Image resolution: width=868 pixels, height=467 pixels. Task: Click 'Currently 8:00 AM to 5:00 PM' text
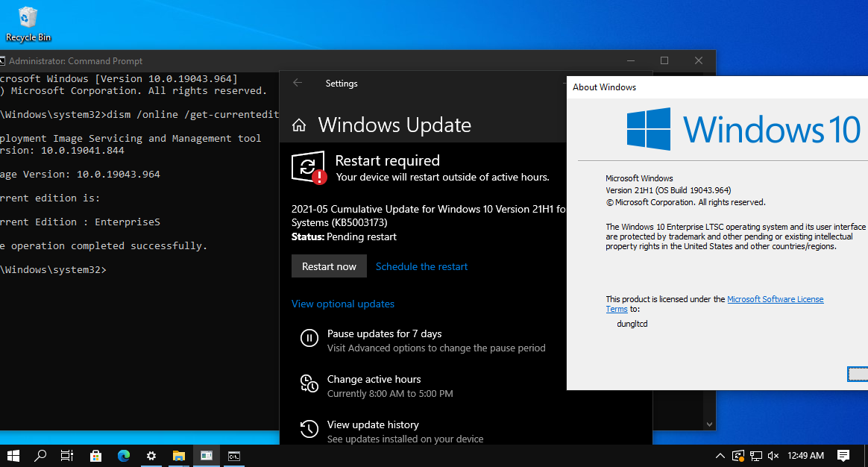(390, 393)
